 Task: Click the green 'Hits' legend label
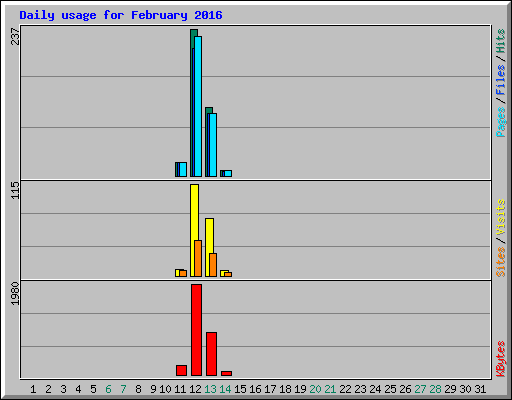(x=501, y=41)
